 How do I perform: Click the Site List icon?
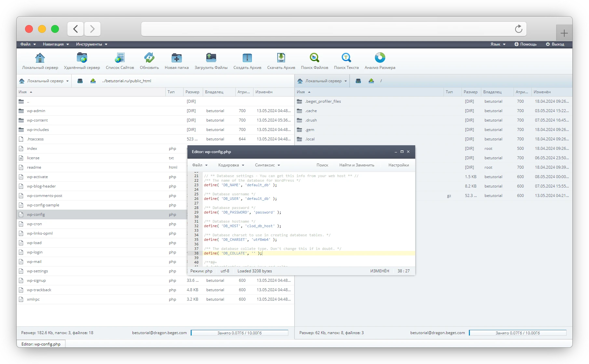click(120, 58)
